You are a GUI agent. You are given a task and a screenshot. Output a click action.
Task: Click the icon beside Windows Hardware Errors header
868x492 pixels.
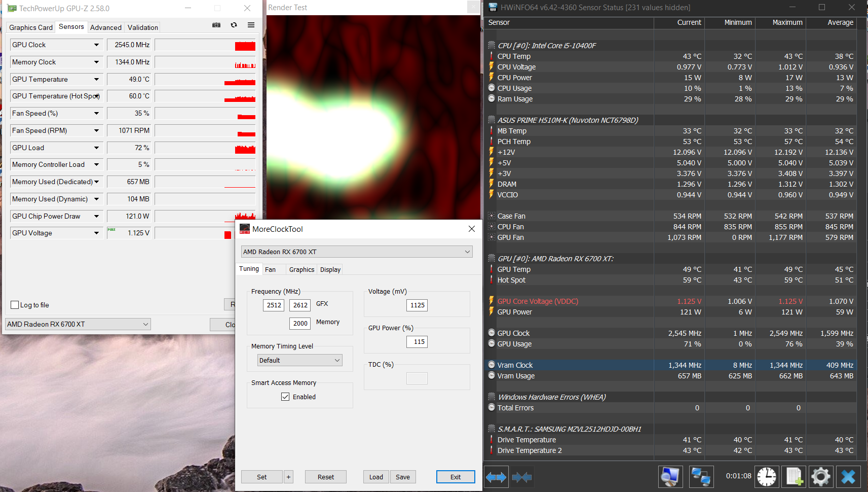[x=492, y=397]
